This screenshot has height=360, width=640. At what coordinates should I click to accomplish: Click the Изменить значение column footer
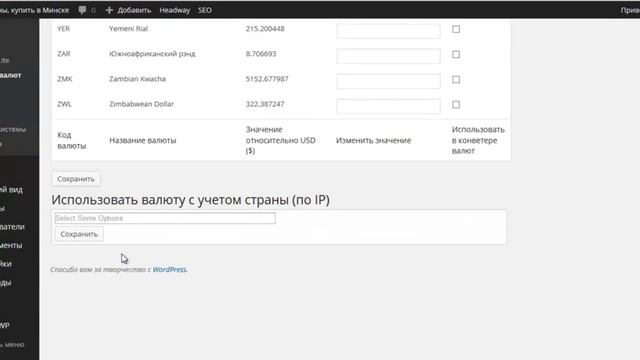(373, 140)
